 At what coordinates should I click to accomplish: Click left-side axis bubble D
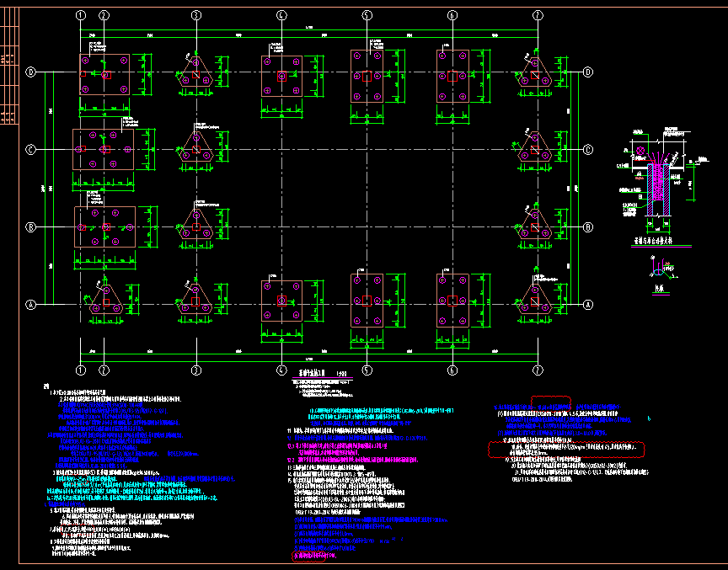point(32,72)
